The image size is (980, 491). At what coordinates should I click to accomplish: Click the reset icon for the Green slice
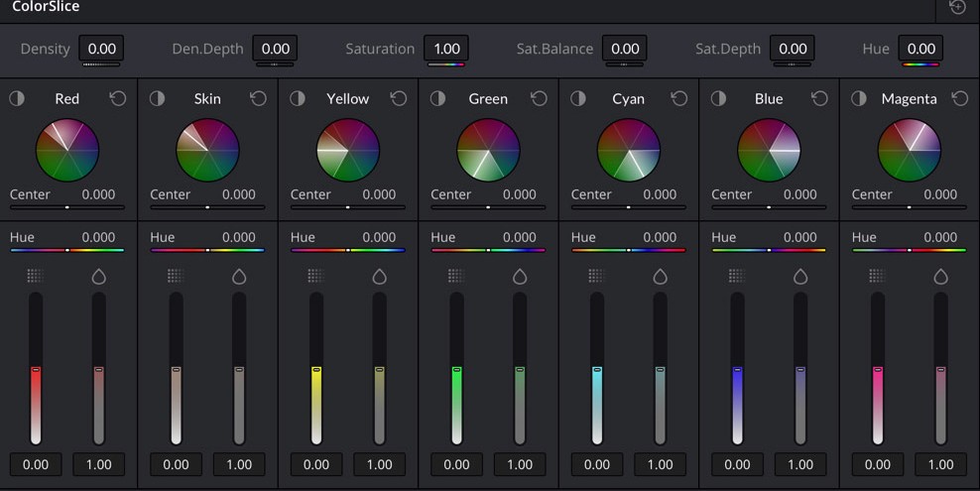click(x=539, y=98)
